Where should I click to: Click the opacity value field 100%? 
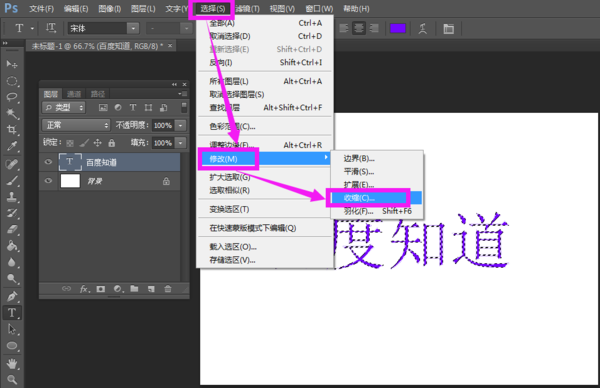click(163, 126)
